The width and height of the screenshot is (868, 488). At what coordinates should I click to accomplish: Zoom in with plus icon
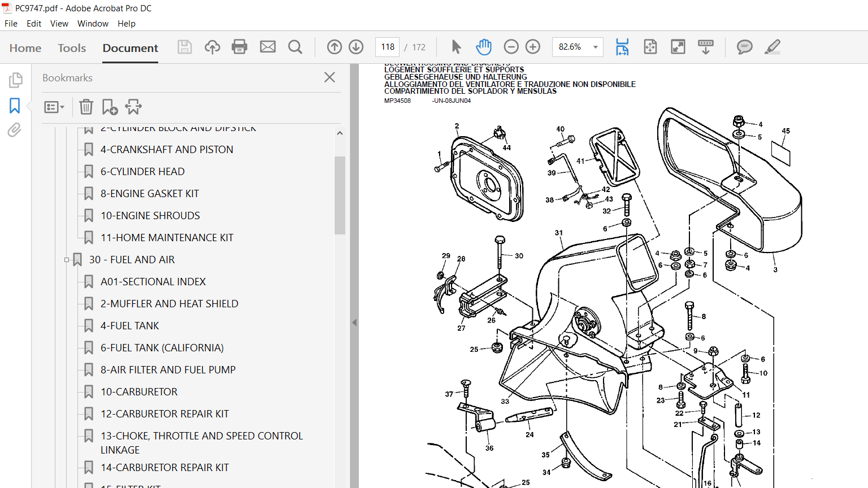pyautogui.click(x=533, y=47)
